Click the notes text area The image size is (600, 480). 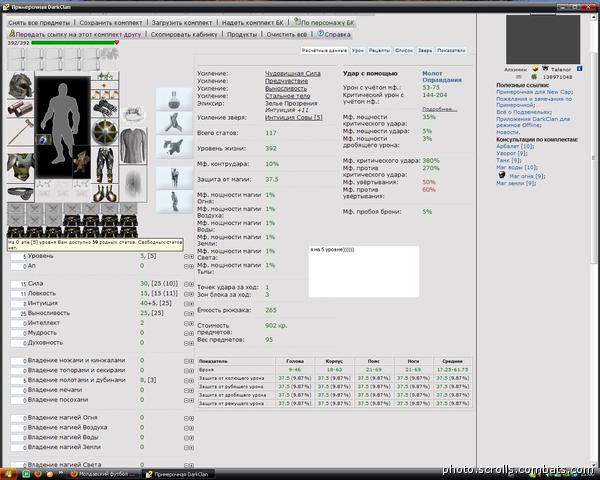[364, 271]
